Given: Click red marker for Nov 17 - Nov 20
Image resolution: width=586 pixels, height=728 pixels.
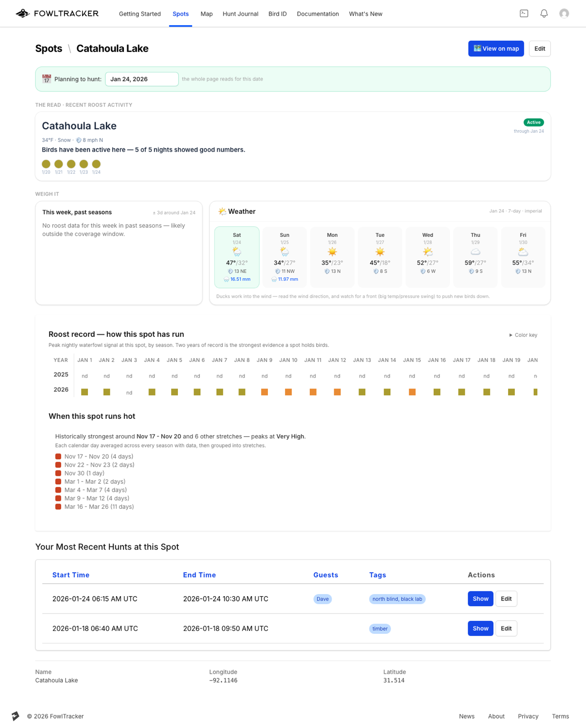Looking at the screenshot, I should (x=58, y=457).
